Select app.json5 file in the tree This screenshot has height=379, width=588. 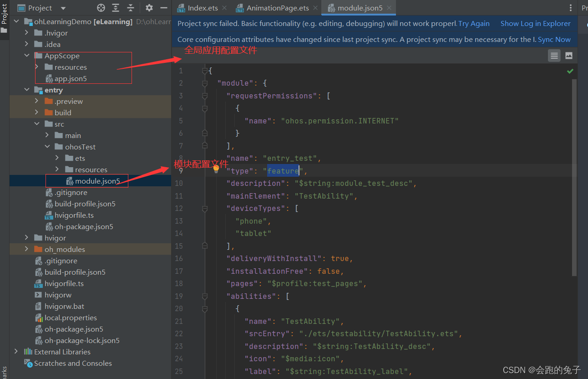(x=71, y=78)
